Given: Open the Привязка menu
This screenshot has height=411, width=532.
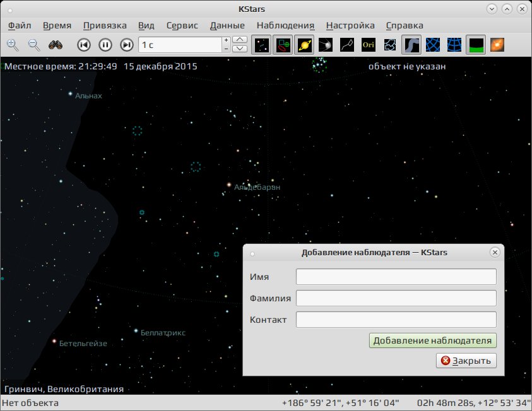Looking at the screenshot, I should tap(105, 25).
